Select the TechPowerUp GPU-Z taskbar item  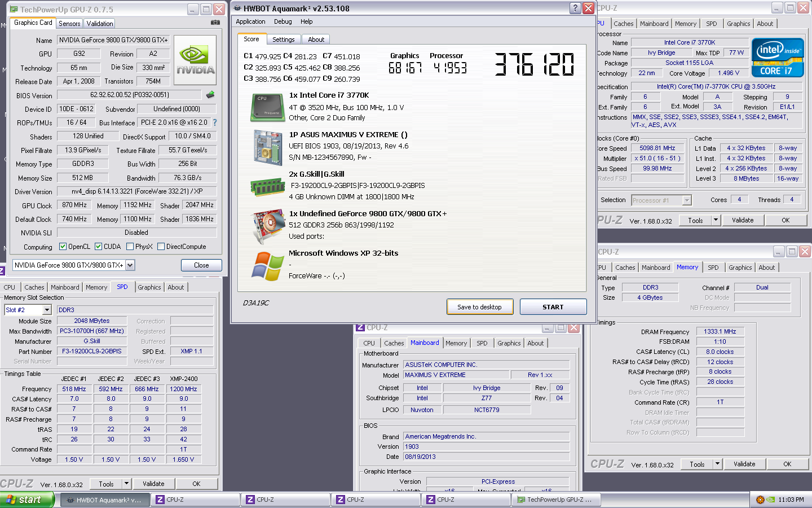[x=556, y=500]
